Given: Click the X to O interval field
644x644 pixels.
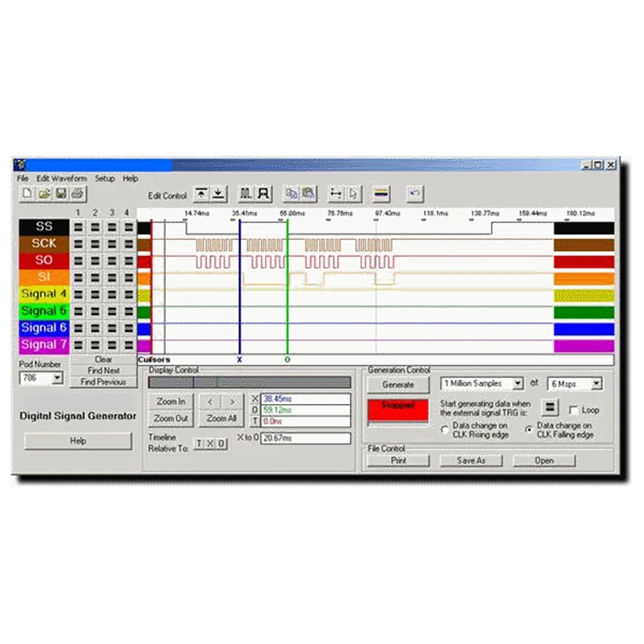Looking at the screenshot, I should point(306,438).
